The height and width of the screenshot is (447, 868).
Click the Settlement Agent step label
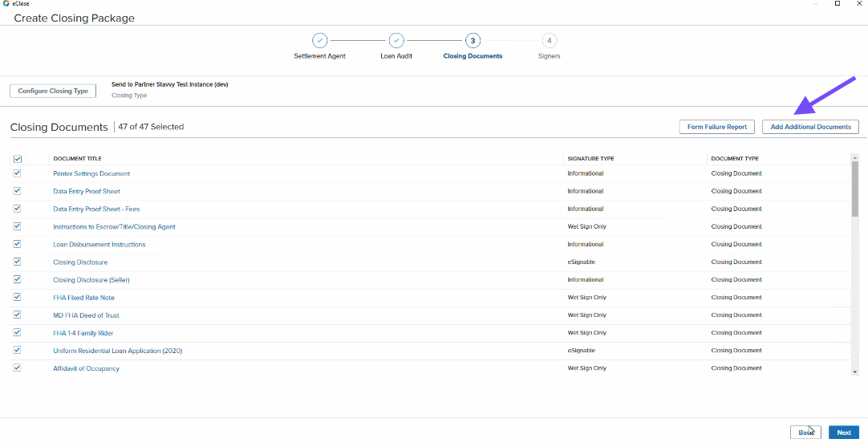[x=319, y=56]
